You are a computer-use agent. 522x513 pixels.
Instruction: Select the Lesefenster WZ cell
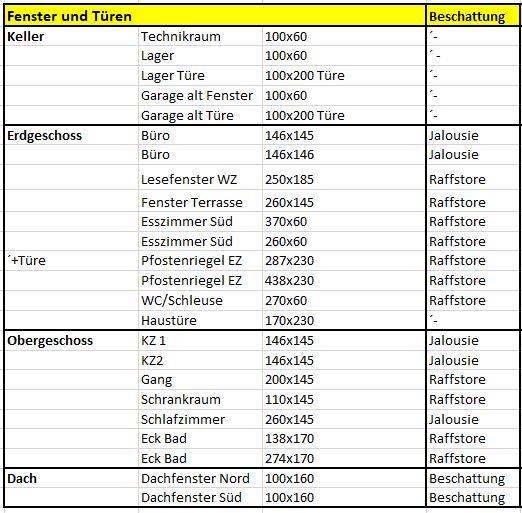click(x=200, y=177)
